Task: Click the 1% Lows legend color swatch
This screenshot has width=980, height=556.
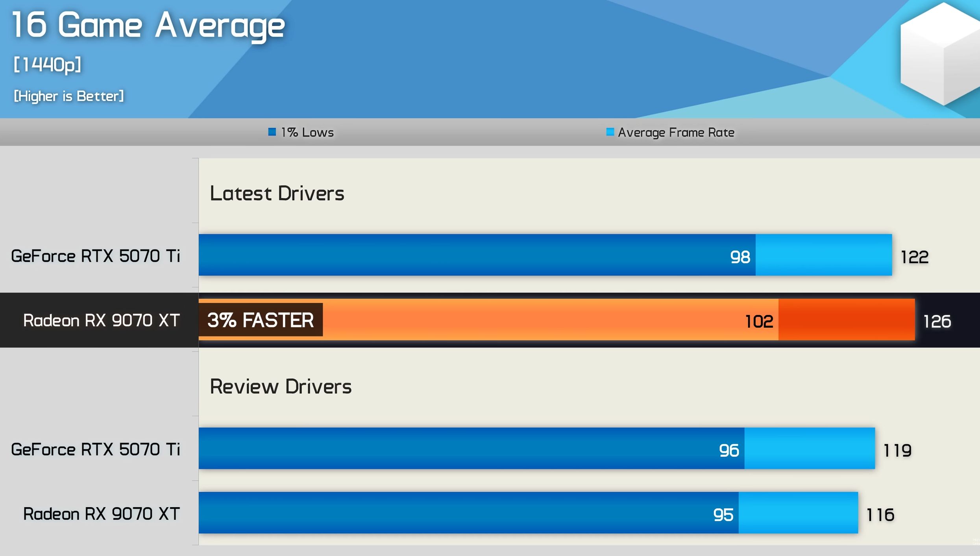Action: 272,132
